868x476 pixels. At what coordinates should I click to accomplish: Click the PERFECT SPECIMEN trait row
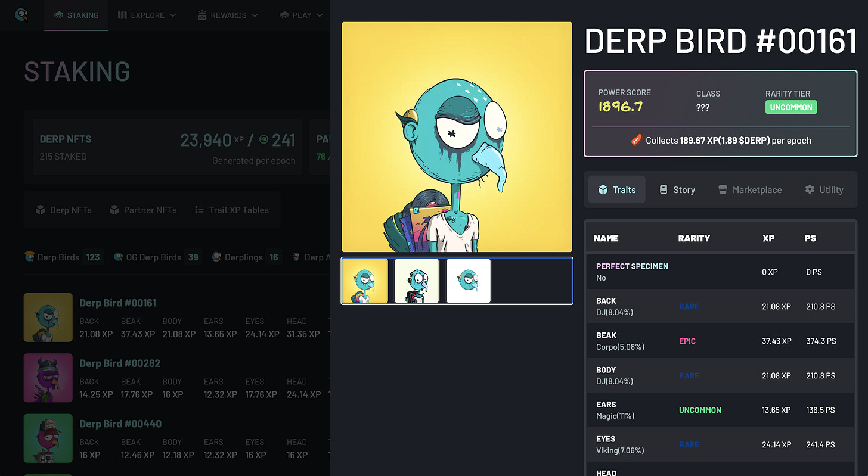pyautogui.click(x=720, y=272)
